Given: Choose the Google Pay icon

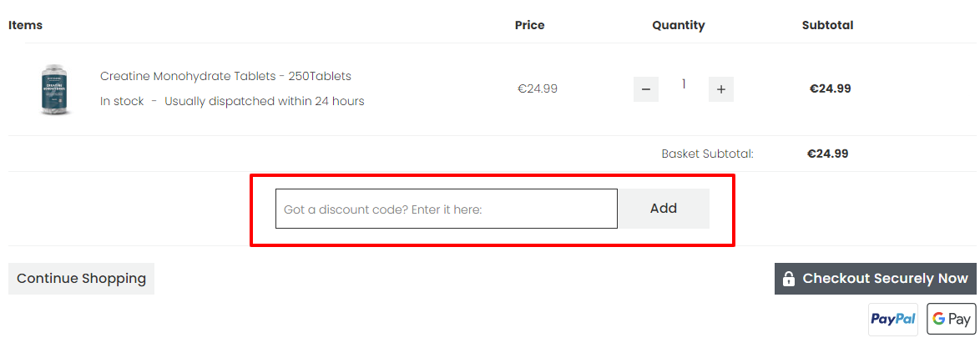Looking at the screenshot, I should (x=952, y=319).
